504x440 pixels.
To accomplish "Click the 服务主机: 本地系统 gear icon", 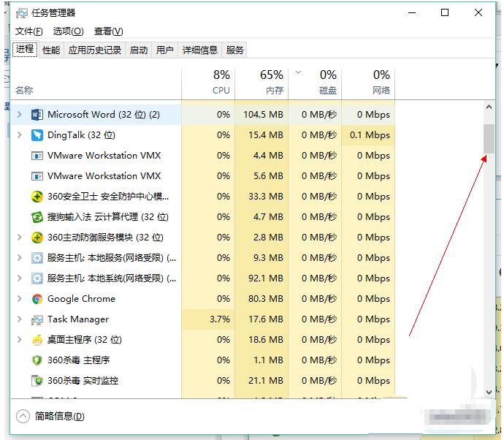I will point(37,278).
